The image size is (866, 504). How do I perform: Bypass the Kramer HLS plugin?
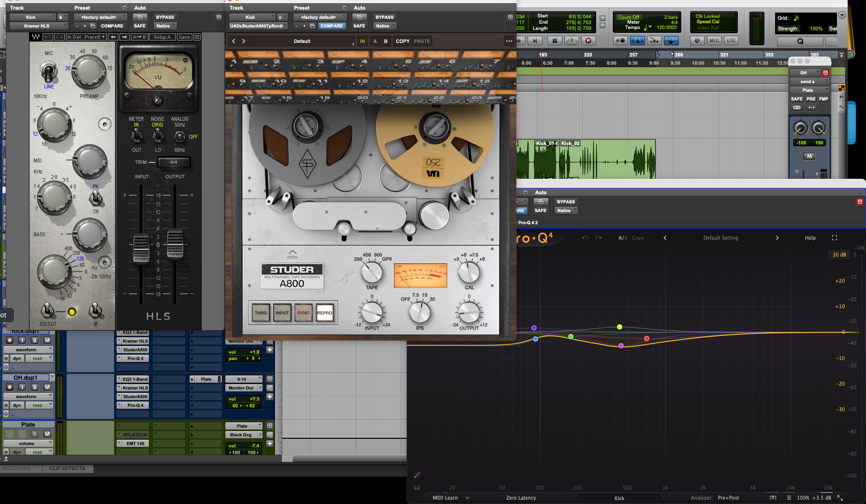[x=165, y=17]
